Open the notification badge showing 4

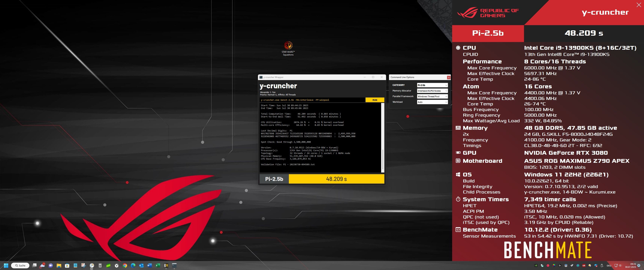coord(639,265)
